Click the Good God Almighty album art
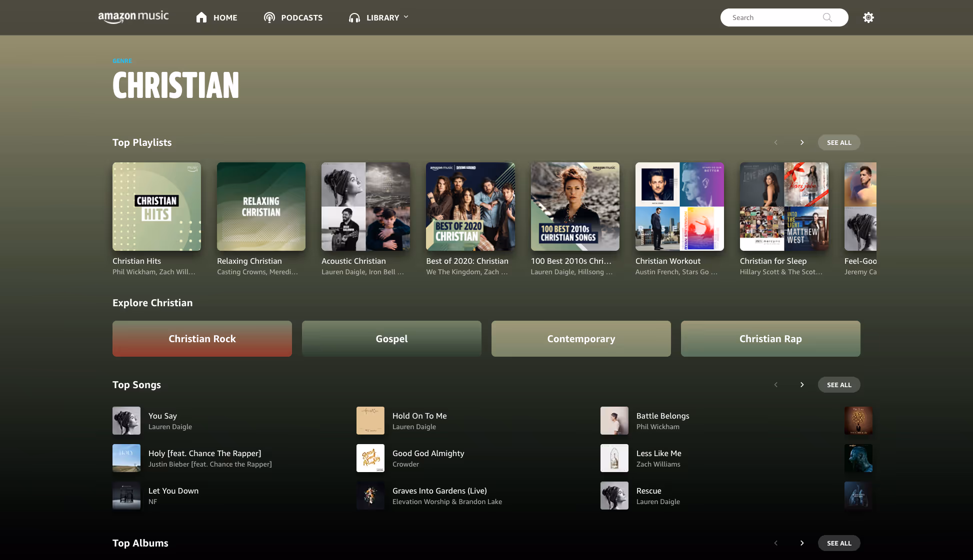Viewport: 973px width, 560px height. [x=370, y=458]
